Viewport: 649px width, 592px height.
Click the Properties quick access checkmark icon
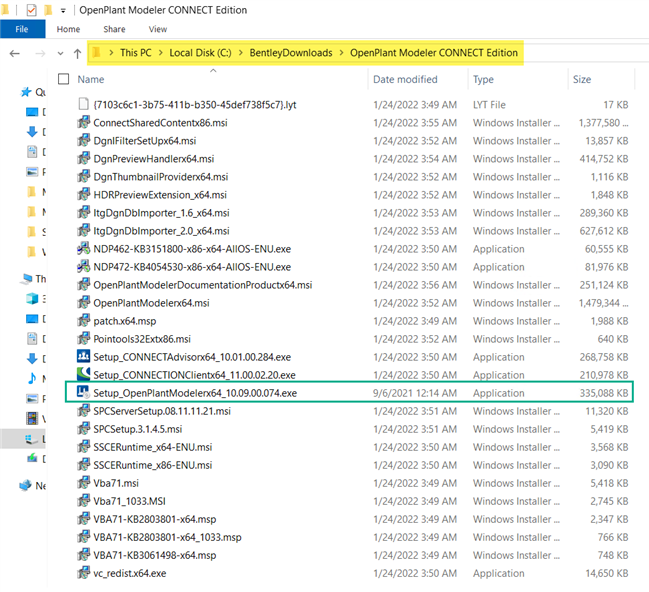click(31, 10)
